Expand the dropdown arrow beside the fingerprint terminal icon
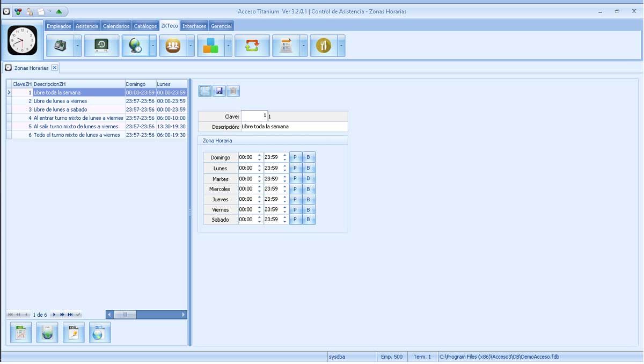The height and width of the screenshot is (364, 644). 78,46
